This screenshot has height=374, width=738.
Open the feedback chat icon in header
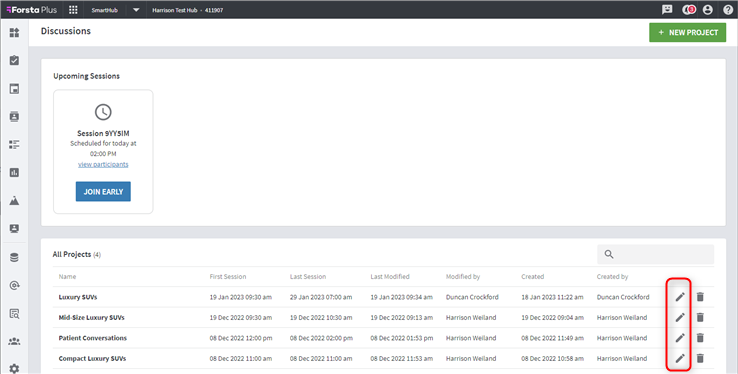(667, 9)
